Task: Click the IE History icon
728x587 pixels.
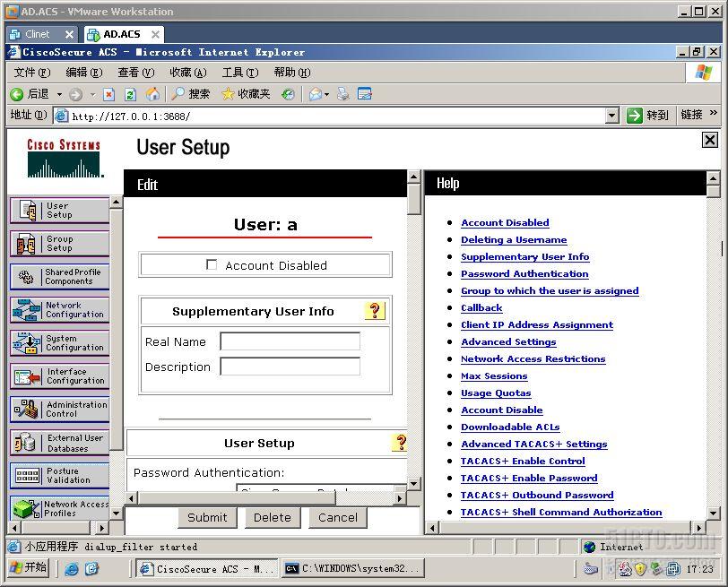Action: [288, 95]
